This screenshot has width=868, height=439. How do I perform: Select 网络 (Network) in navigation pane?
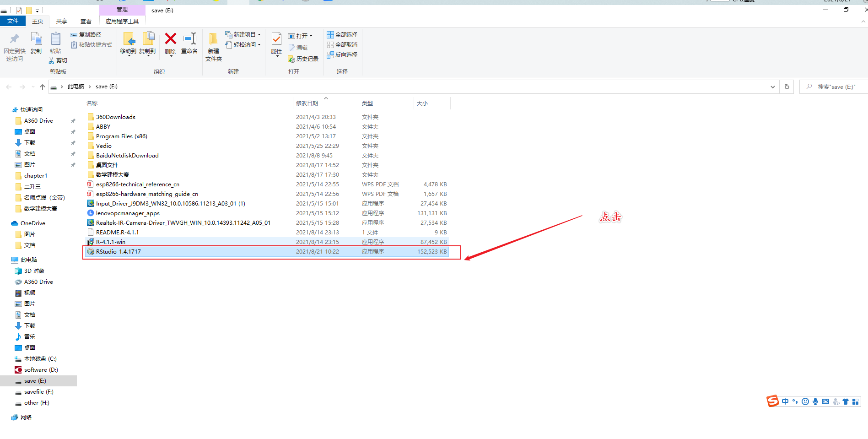[26, 417]
